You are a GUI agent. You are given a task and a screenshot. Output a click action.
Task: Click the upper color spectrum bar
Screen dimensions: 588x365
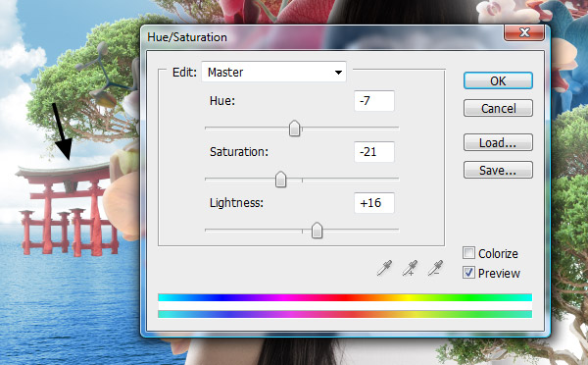(x=345, y=297)
